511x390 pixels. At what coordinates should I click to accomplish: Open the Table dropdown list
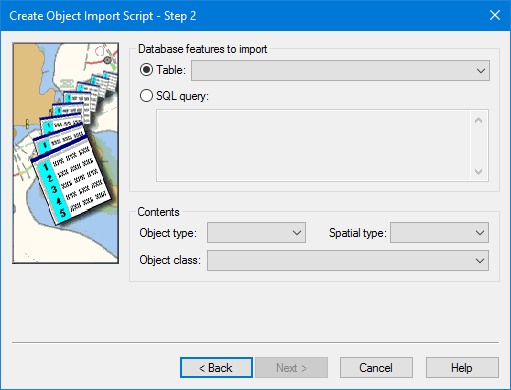tap(340, 70)
